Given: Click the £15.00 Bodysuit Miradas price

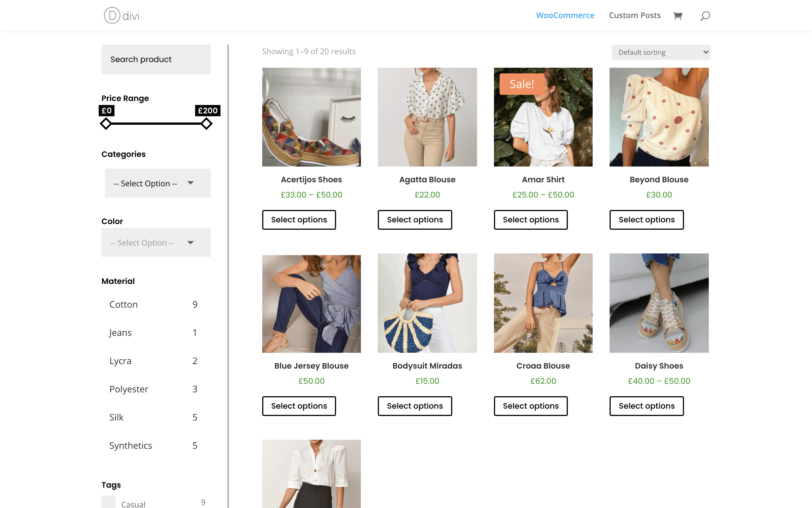Looking at the screenshot, I should (x=427, y=381).
